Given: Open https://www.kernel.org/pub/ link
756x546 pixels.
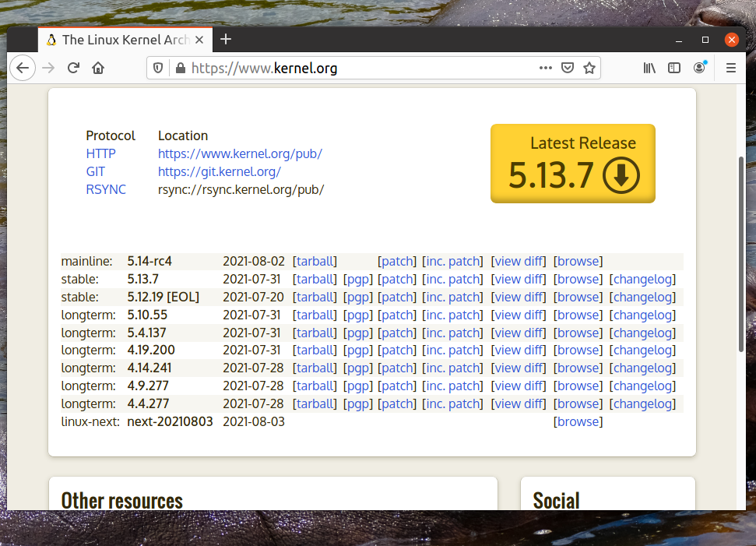Looking at the screenshot, I should (240, 153).
